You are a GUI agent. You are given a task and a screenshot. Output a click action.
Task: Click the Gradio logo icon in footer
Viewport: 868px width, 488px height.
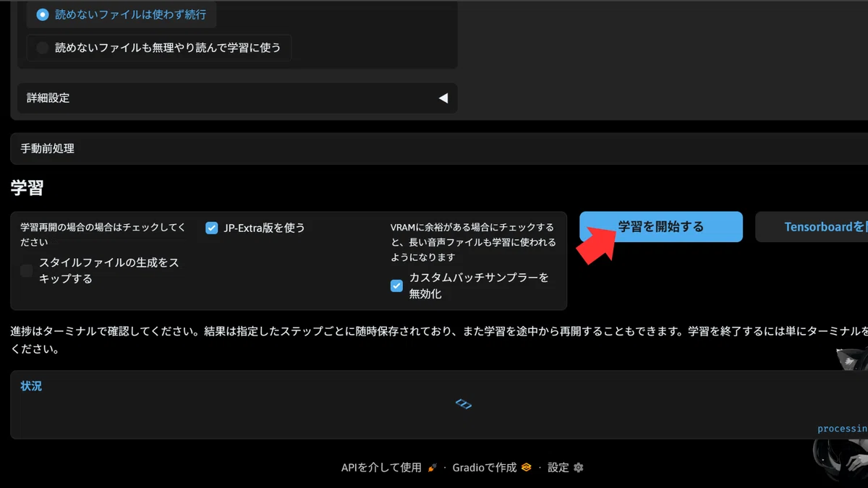click(527, 468)
